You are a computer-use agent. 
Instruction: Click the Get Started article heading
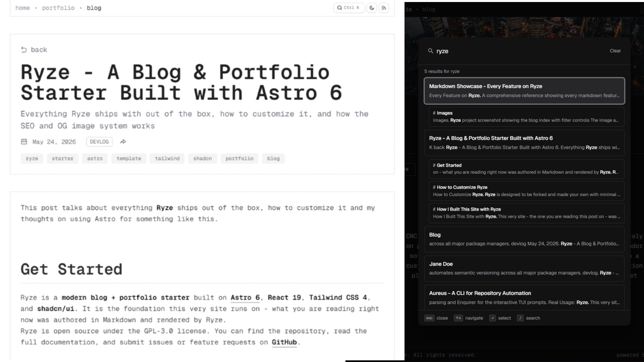(x=71, y=269)
